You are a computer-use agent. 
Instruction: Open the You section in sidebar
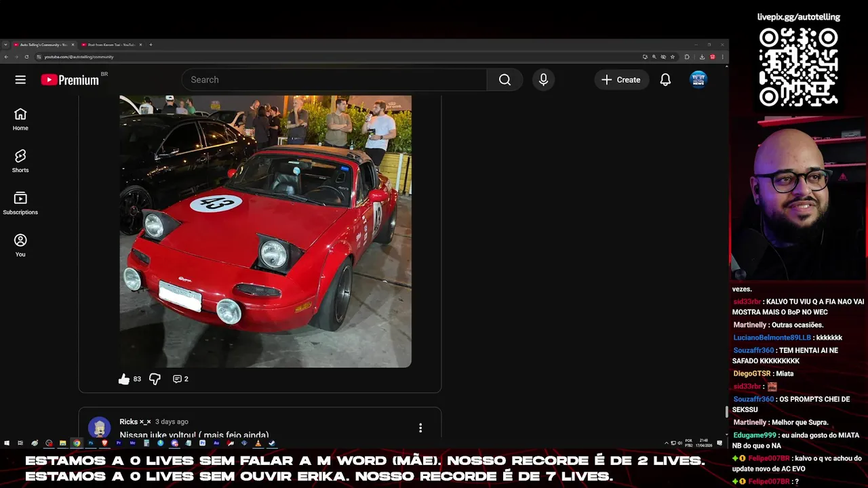point(20,245)
